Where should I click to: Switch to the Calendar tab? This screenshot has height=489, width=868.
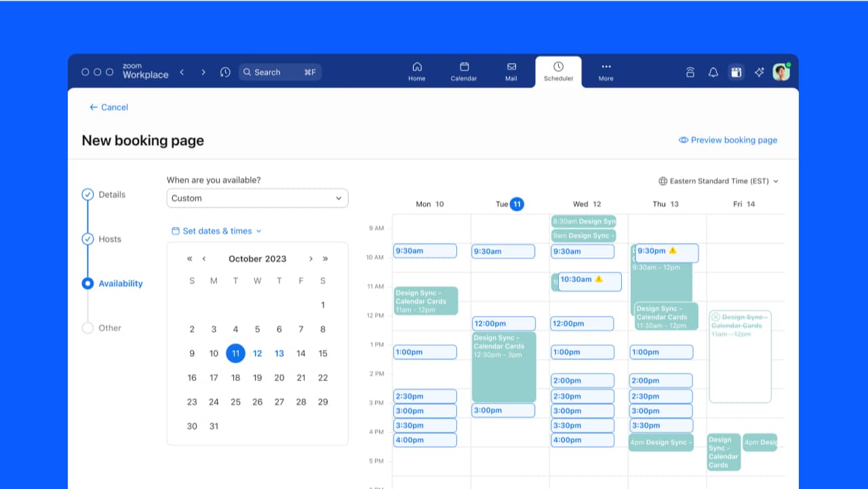[x=464, y=71]
